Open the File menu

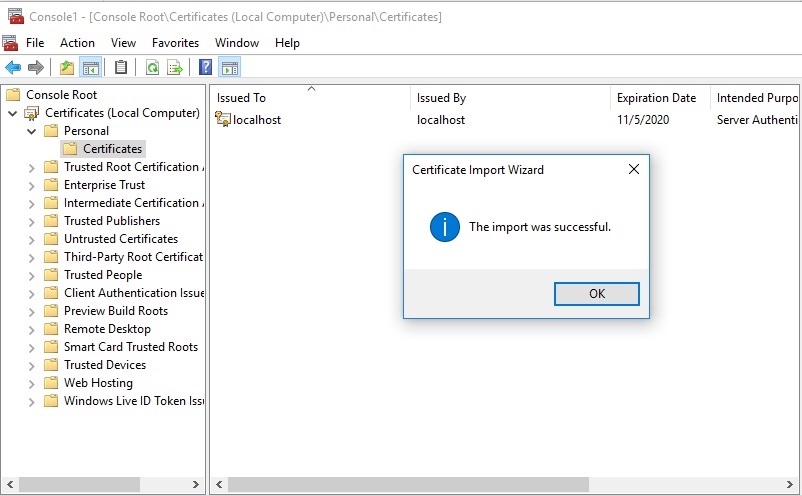click(35, 42)
